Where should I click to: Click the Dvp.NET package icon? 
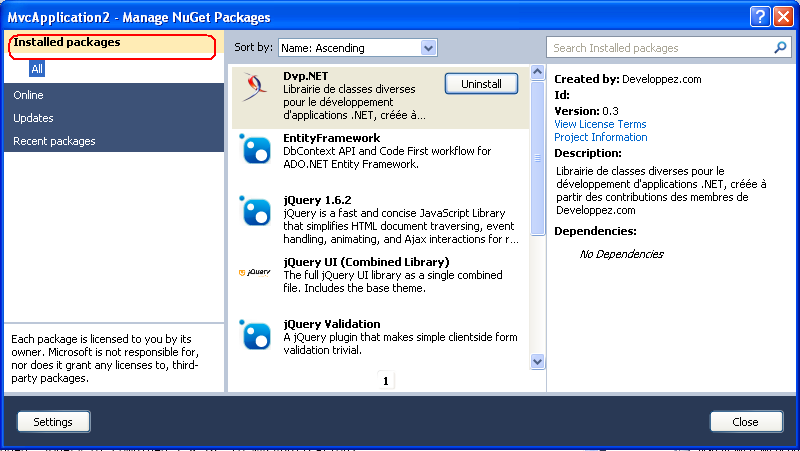click(x=256, y=89)
